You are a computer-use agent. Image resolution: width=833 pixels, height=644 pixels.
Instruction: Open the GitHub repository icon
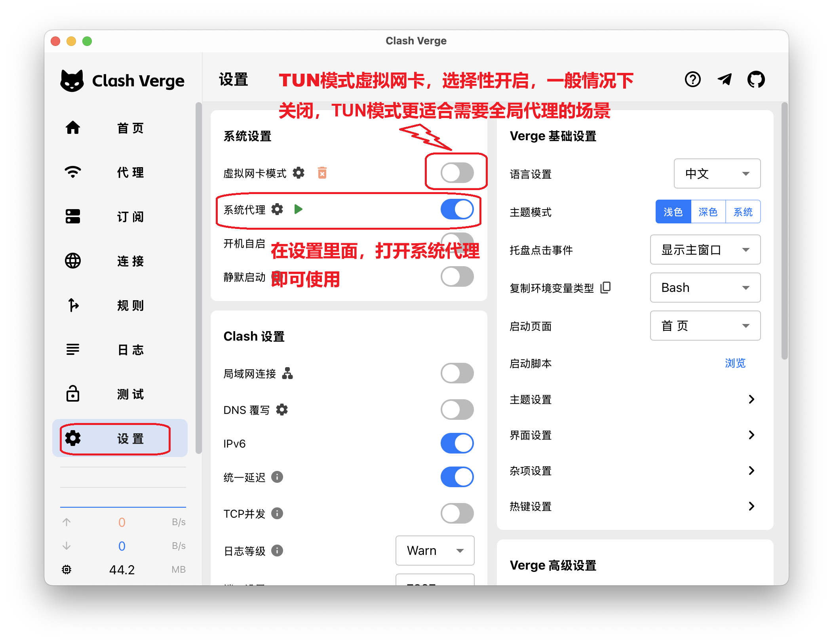click(x=756, y=80)
